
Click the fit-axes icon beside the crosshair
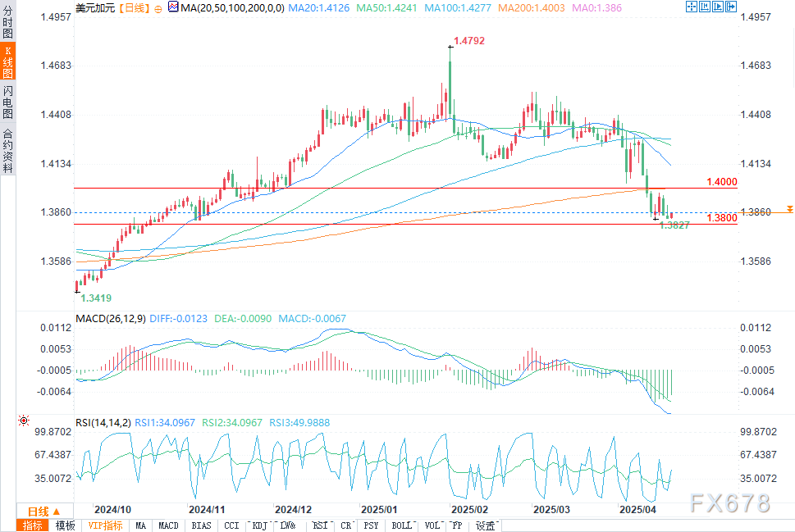point(705,7)
